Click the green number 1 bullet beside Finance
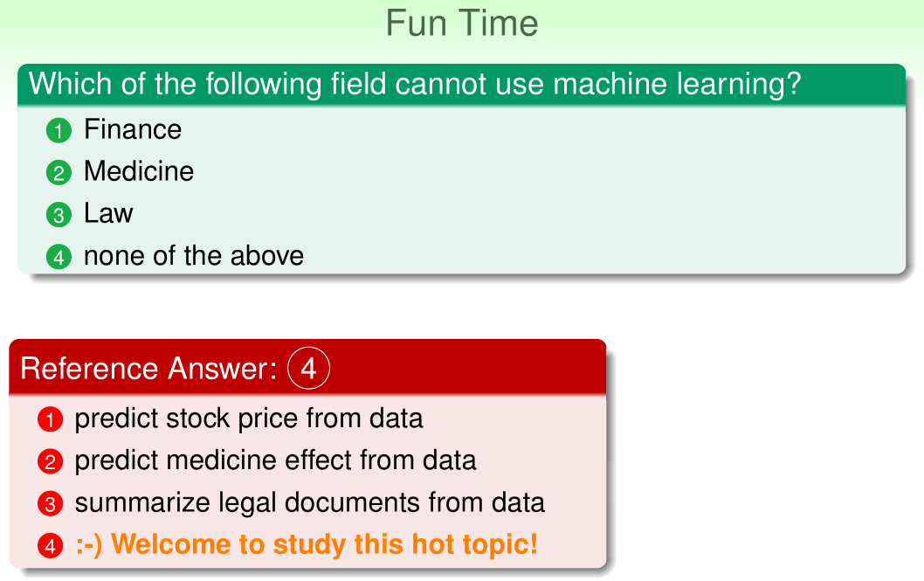This screenshot has width=924, height=581. pyautogui.click(x=58, y=131)
